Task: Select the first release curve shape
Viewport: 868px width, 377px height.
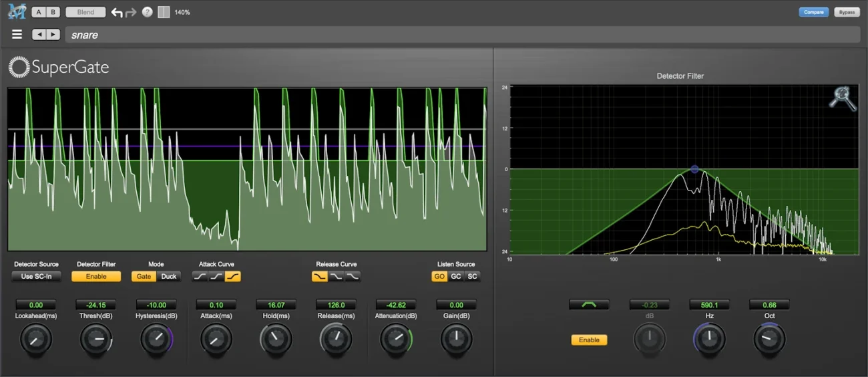Action: click(320, 276)
